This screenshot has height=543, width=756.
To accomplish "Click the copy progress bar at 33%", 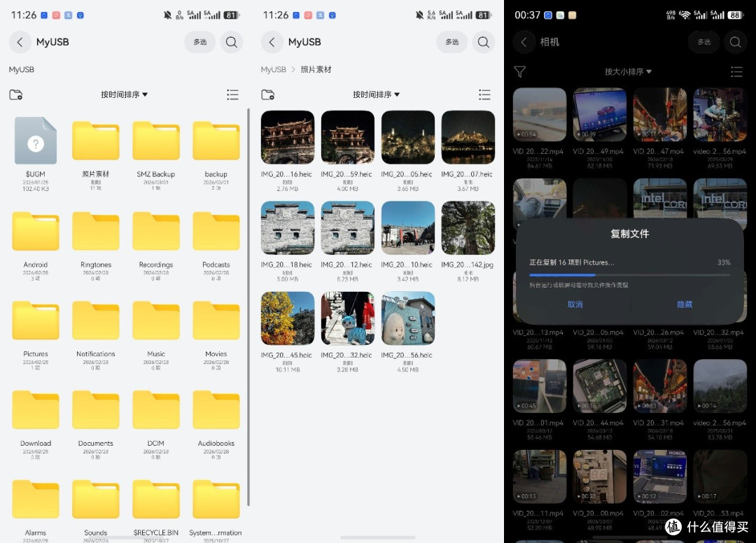I will [630, 275].
